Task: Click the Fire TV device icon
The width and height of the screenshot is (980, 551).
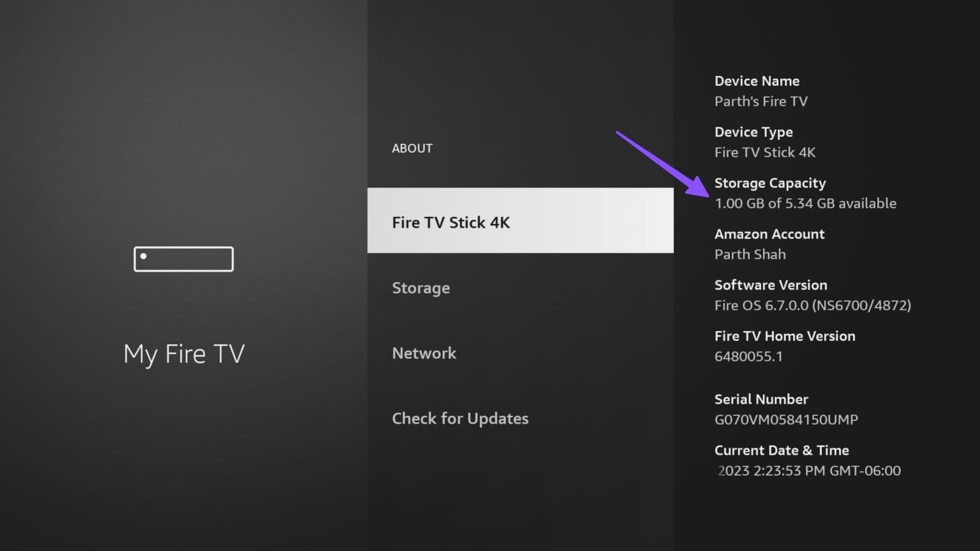Action: [184, 259]
